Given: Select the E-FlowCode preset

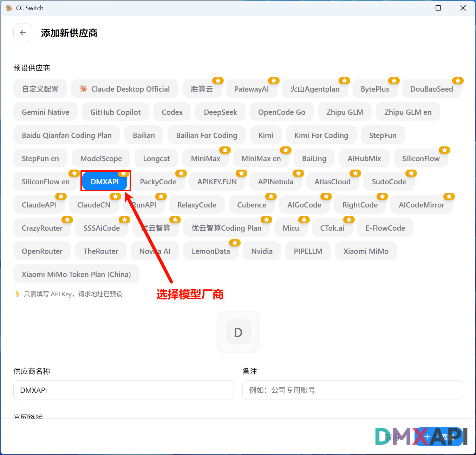Looking at the screenshot, I should (x=385, y=228).
